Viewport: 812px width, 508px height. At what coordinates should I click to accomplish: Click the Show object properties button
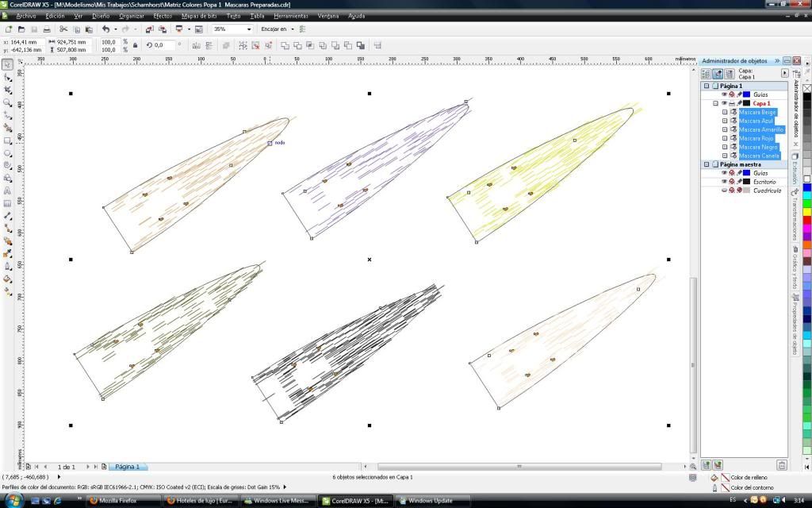706,74
